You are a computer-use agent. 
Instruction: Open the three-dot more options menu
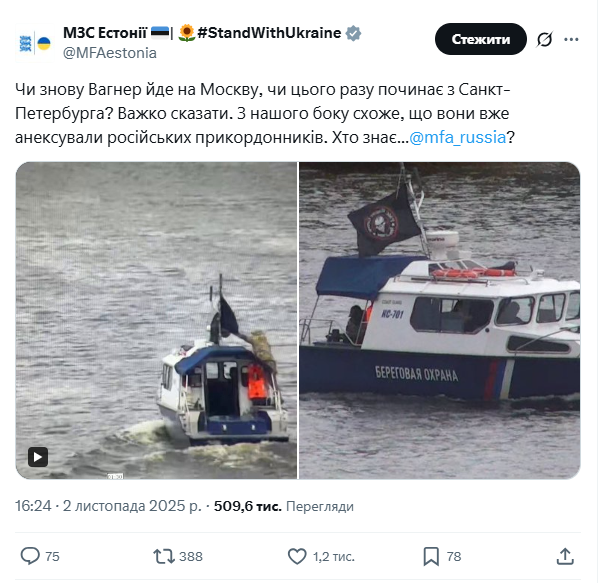pyautogui.click(x=571, y=39)
